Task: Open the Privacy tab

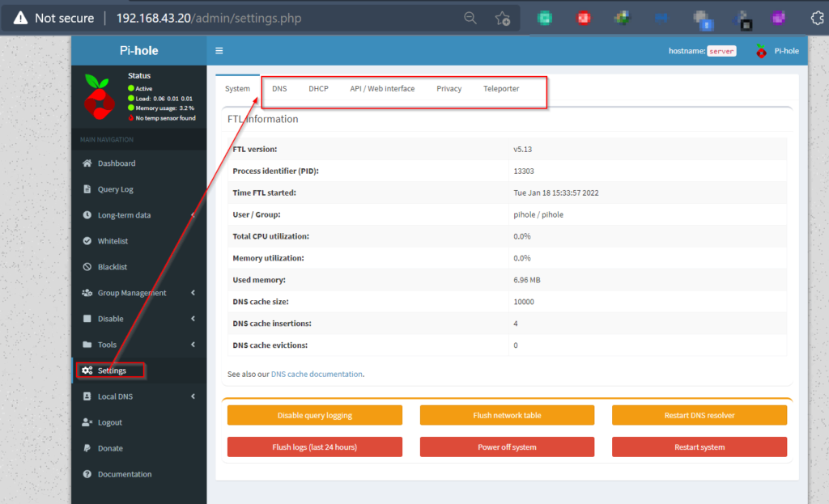Action: [449, 88]
